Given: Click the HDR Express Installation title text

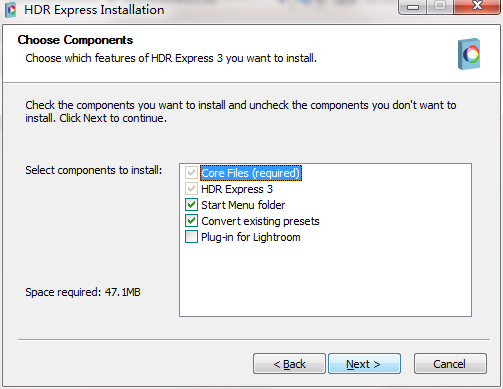Looking at the screenshot, I should point(94,10).
